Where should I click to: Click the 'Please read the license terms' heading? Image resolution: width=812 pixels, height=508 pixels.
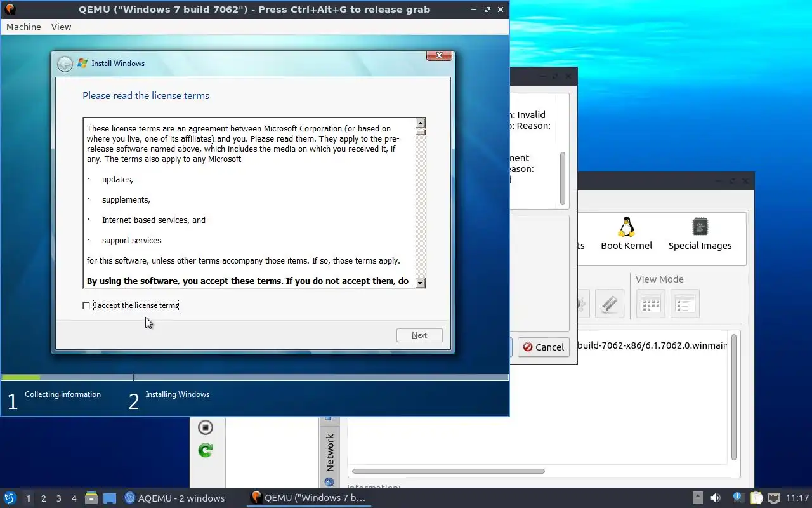pyautogui.click(x=146, y=96)
